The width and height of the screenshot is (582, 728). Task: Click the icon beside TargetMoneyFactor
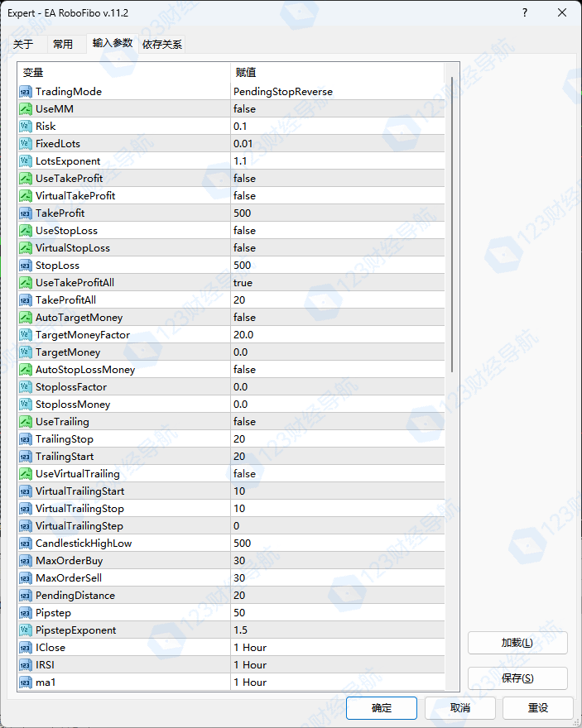pos(26,335)
